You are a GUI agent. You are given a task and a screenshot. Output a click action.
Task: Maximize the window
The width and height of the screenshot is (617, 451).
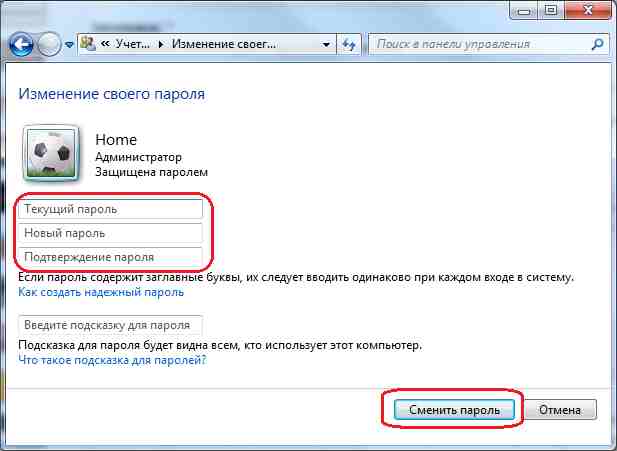[x=551, y=10]
